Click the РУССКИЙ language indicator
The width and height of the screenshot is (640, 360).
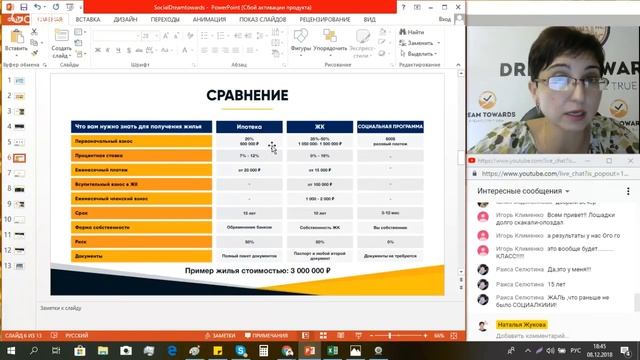coord(77,335)
